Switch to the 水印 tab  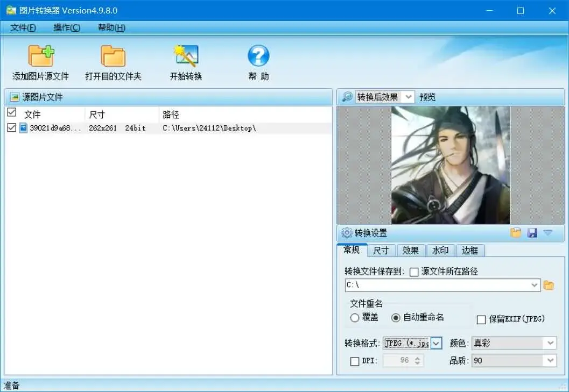(x=440, y=250)
